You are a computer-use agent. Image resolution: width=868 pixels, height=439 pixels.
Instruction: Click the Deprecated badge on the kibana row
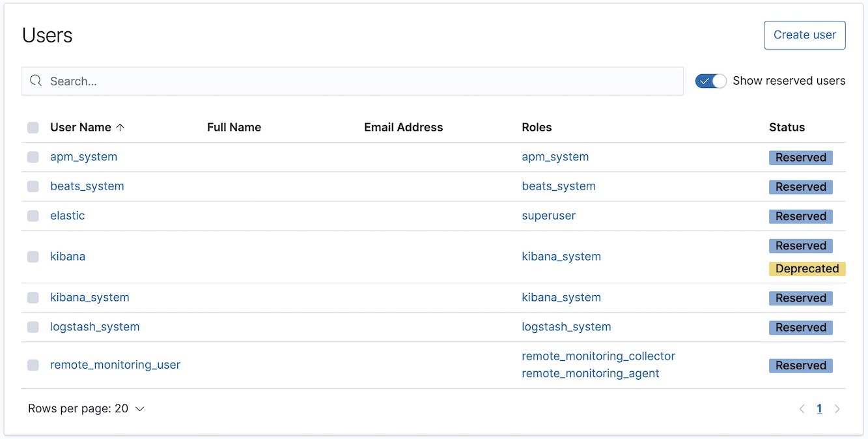click(x=807, y=268)
